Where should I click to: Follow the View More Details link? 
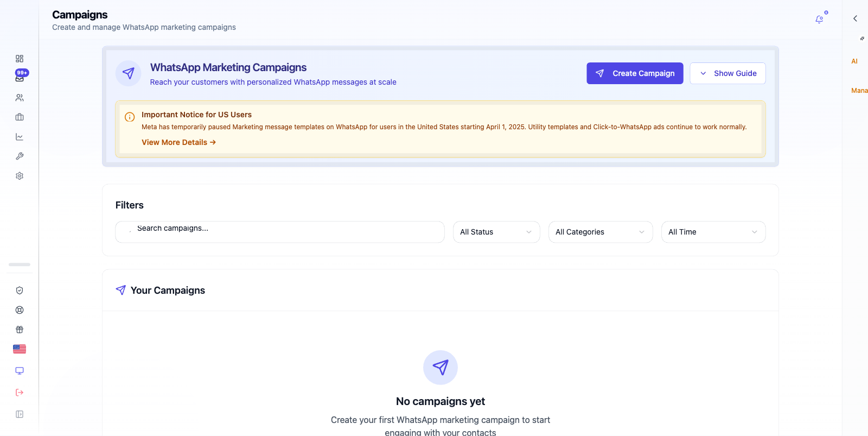[x=179, y=142]
